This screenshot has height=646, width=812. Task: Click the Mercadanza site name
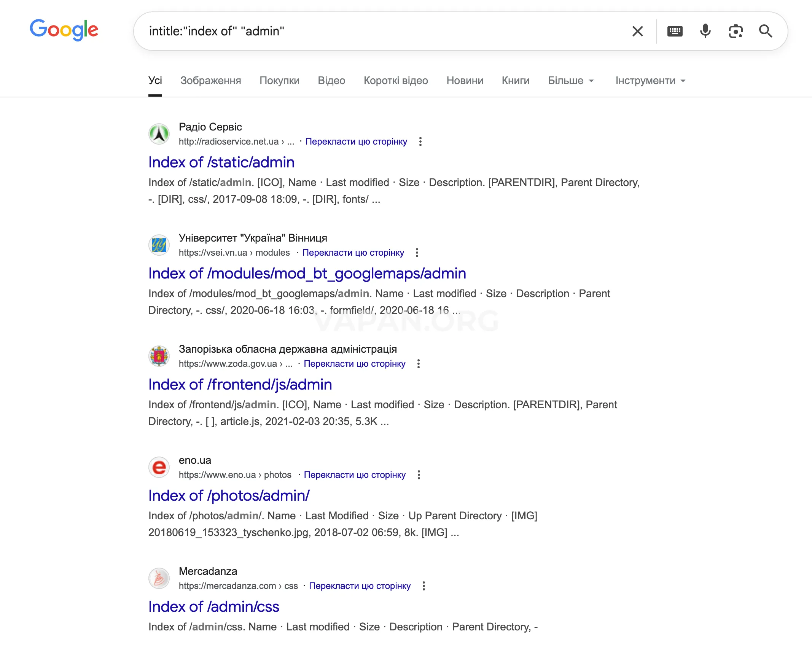[208, 571]
